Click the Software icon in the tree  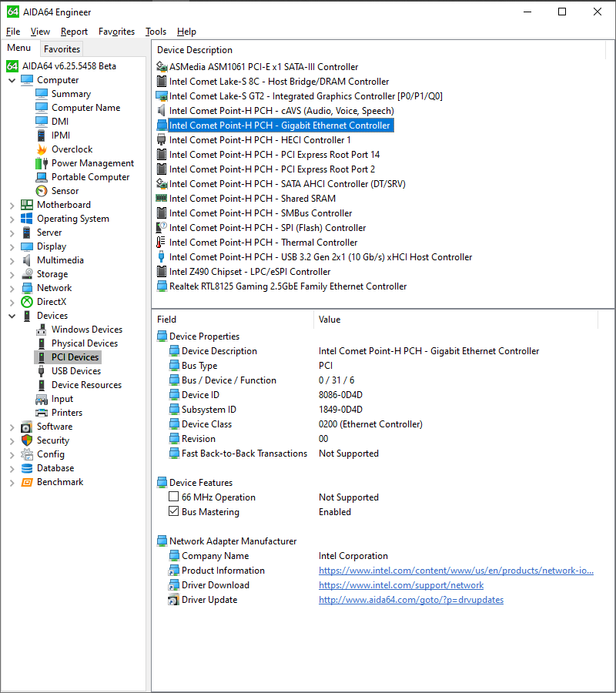coord(27,427)
